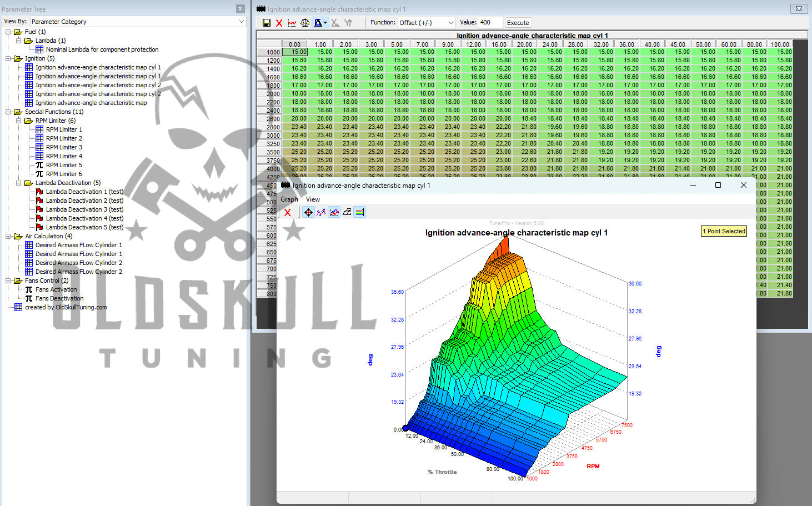Click column header 12.00 in map table
The image size is (812, 506).
click(x=473, y=44)
